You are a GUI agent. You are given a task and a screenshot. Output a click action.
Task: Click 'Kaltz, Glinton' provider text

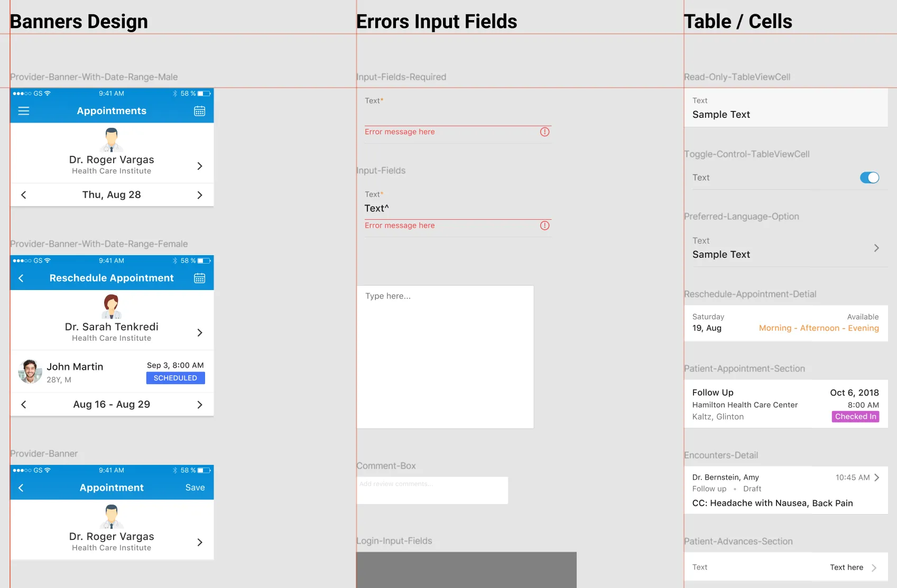tap(718, 417)
